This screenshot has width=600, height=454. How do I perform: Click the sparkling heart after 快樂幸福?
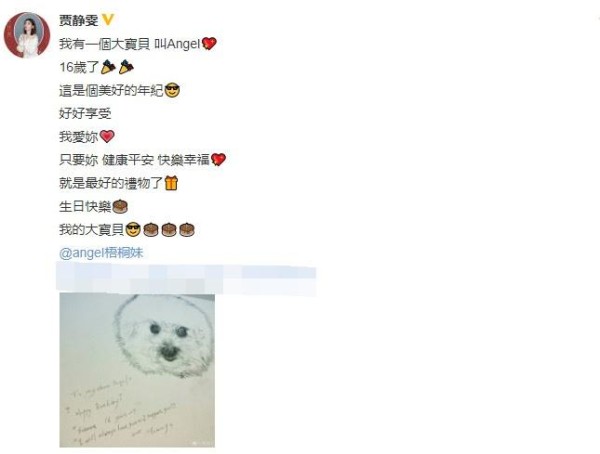pos(218,160)
